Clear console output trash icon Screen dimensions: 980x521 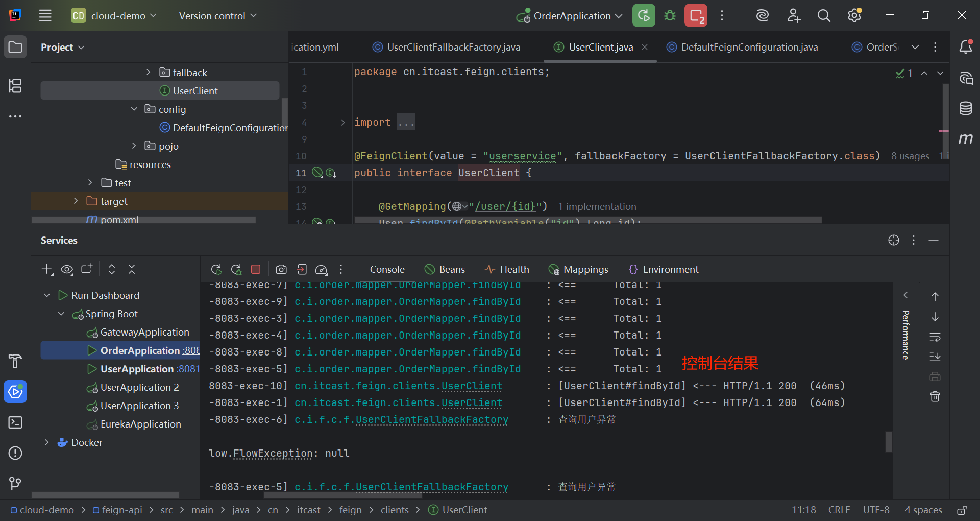click(x=935, y=396)
